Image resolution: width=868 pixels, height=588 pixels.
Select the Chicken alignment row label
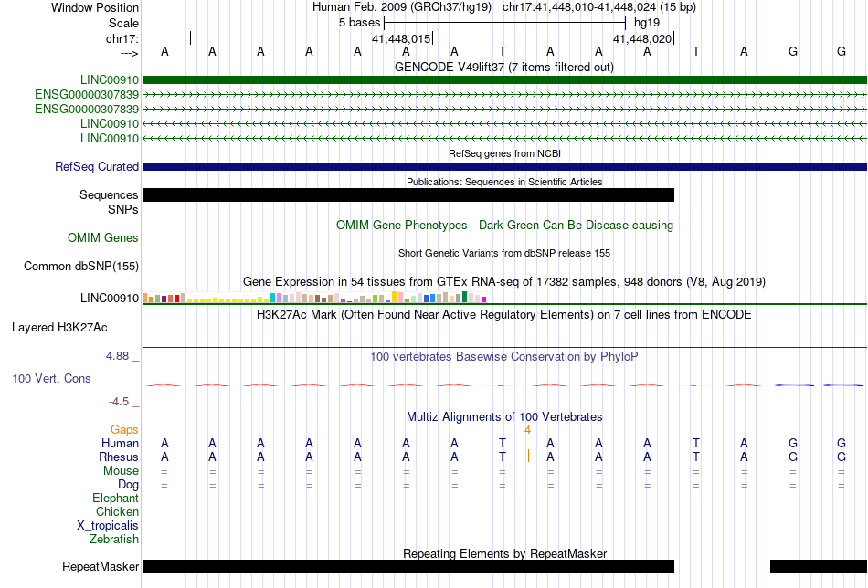pyautogui.click(x=117, y=511)
